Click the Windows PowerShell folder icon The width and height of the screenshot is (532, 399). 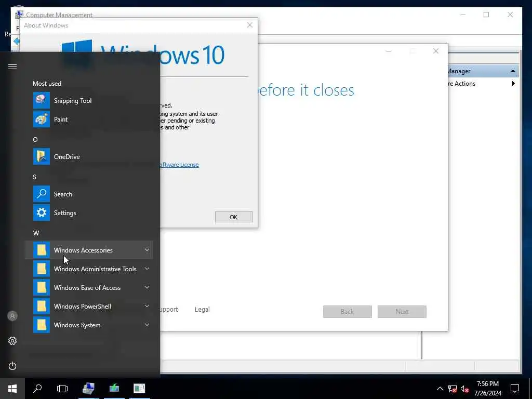pyautogui.click(x=42, y=306)
